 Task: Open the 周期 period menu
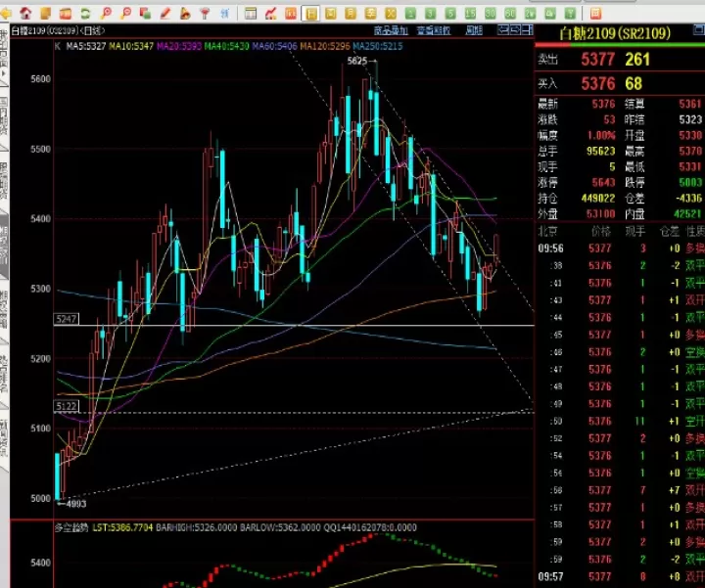coord(474,30)
